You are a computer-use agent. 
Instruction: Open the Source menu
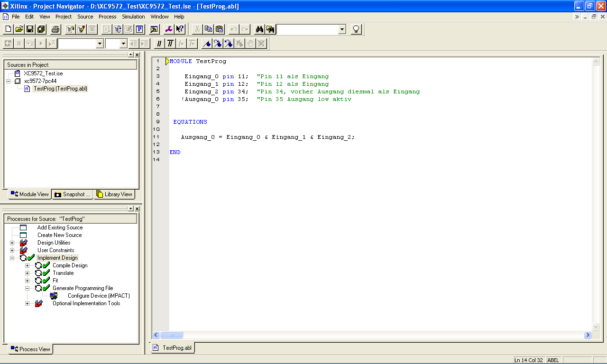click(x=85, y=17)
